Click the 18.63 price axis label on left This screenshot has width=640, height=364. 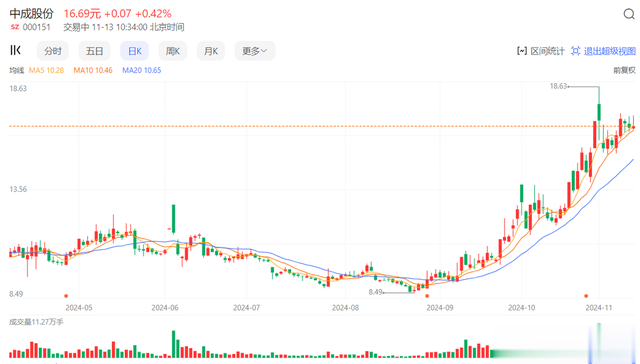[x=18, y=89]
